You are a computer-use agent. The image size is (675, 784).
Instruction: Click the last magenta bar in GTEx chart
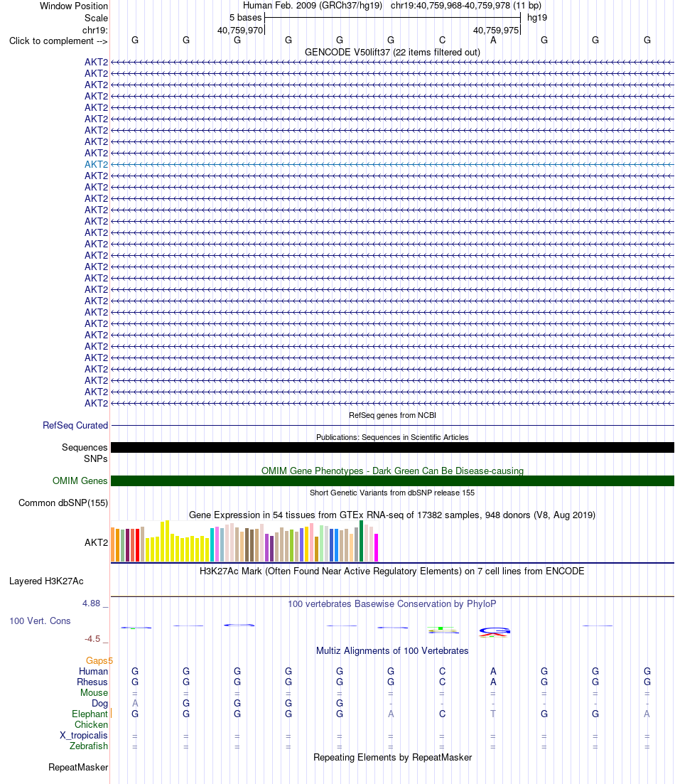(x=377, y=547)
